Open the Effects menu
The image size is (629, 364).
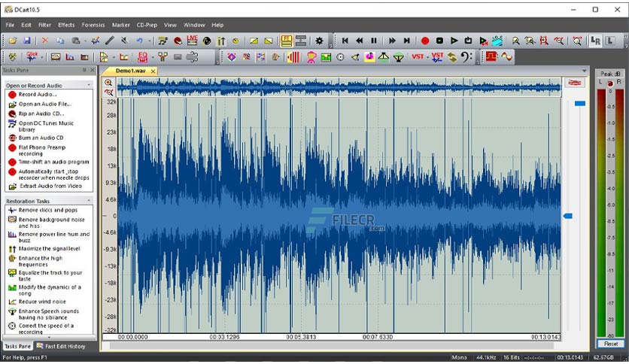[x=66, y=25]
